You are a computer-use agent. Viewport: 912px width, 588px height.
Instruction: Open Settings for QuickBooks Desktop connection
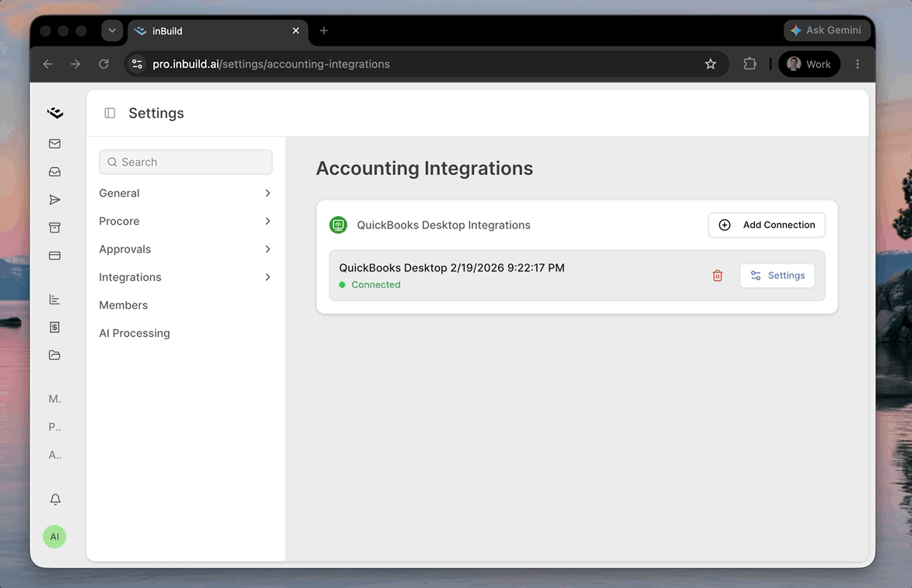click(x=777, y=275)
